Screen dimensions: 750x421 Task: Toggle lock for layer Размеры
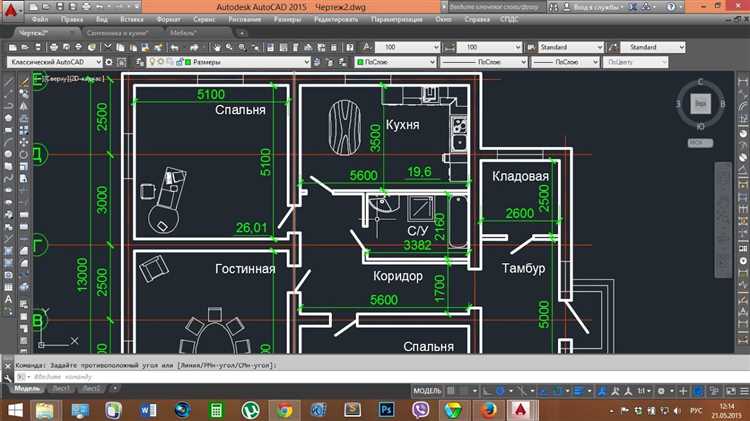[179, 62]
